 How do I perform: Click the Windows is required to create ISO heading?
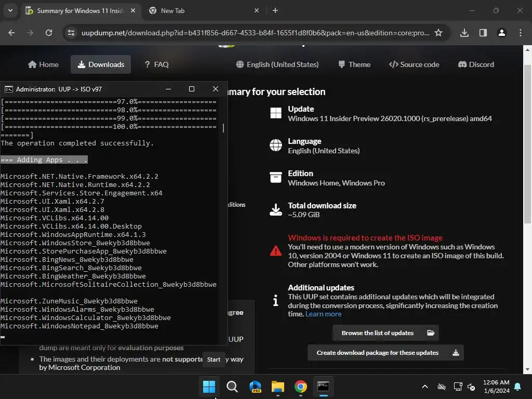365,237
